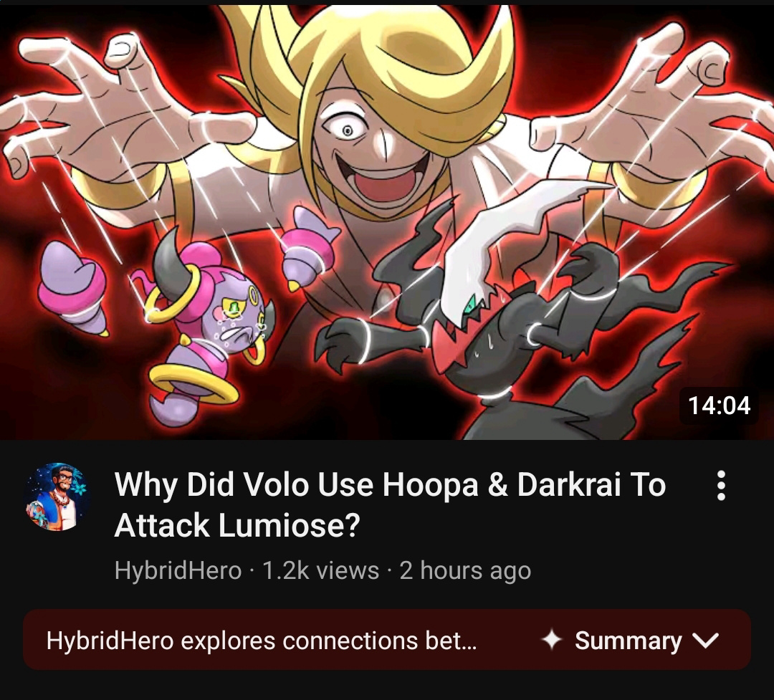
Task: Click the 'Attack Lumiose?' title line
Action: tap(237, 524)
